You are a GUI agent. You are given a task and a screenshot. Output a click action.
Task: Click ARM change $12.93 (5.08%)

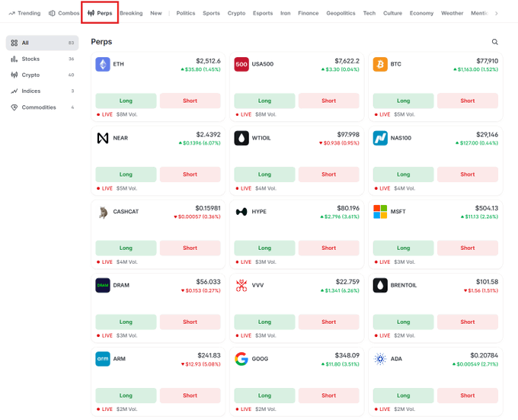(x=200, y=364)
